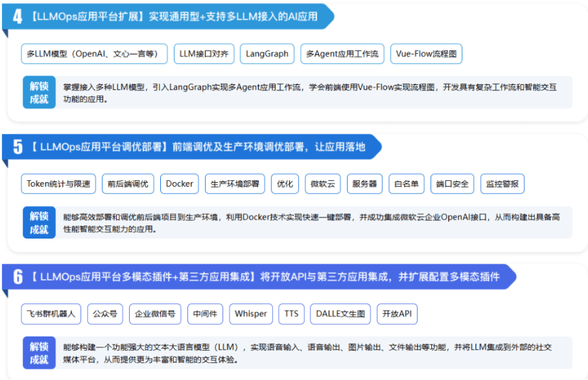Select the 多Agent应用工作流 tag
Screen dimensions: 588x380
(342, 54)
